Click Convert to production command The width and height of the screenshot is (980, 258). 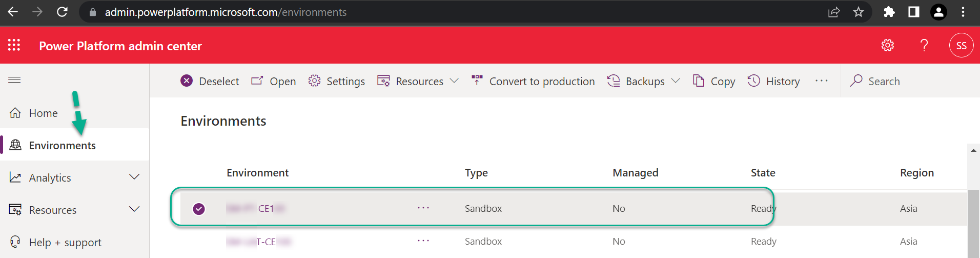(x=533, y=81)
